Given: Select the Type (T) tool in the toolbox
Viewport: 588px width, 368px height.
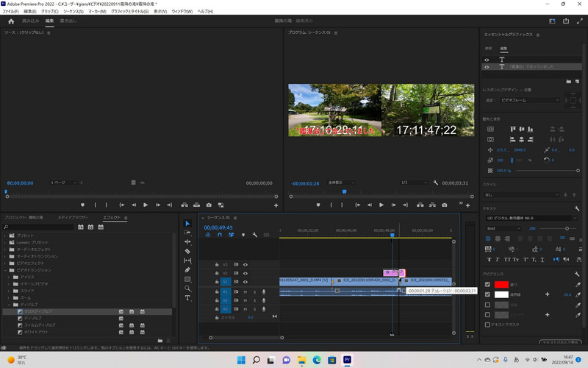Looking at the screenshot, I should pyautogui.click(x=187, y=298).
